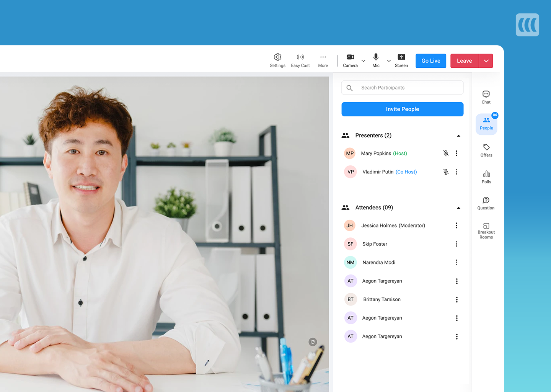Open options menu for Vladimir Putin
This screenshot has width=551, height=392.
pyautogui.click(x=456, y=172)
